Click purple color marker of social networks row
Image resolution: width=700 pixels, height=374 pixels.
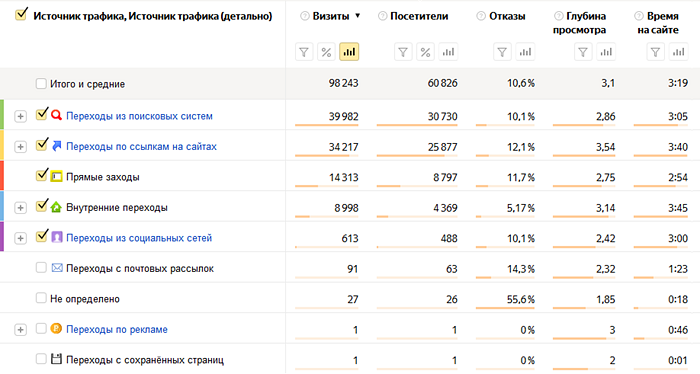tap(2, 237)
